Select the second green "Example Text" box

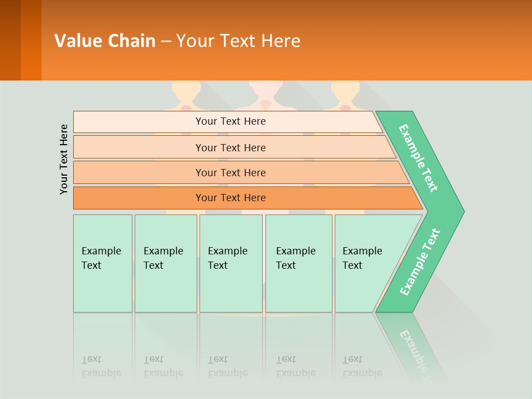(x=165, y=258)
